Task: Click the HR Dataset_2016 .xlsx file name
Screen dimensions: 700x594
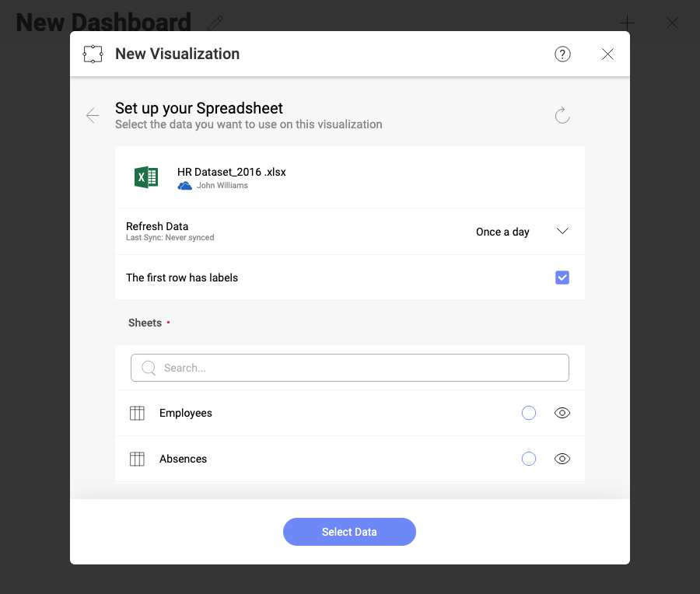Action: [232, 172]
